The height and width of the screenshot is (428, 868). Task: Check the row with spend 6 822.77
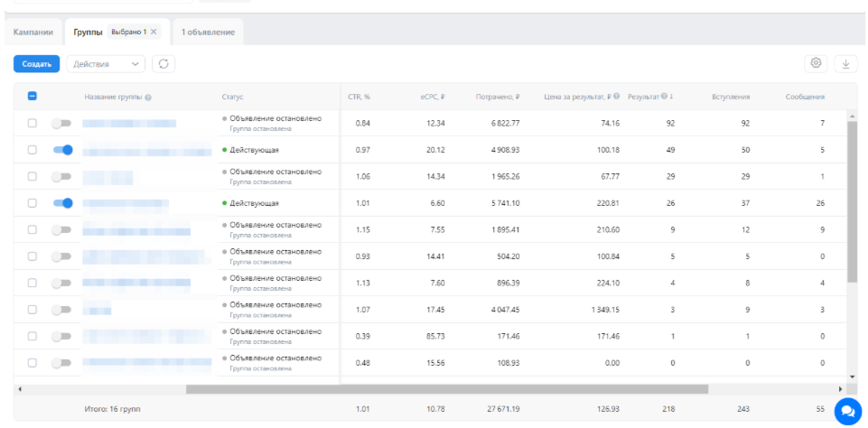click(33, 123)
